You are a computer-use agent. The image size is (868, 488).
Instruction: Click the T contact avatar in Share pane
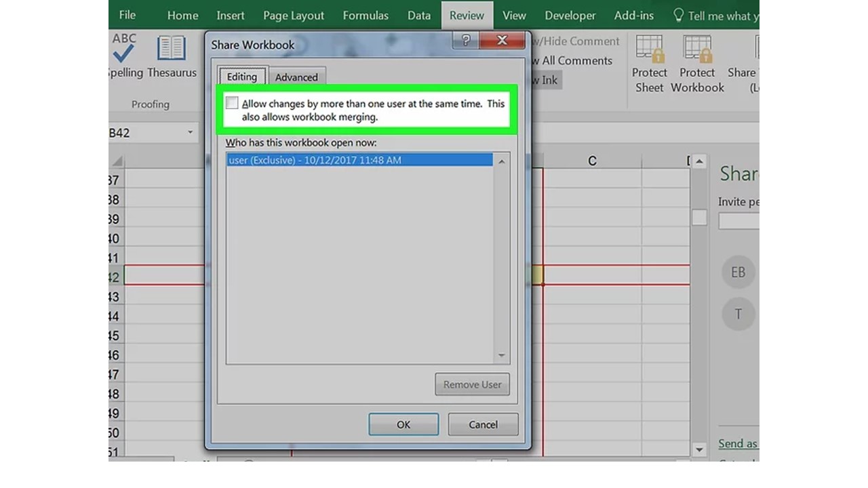738,314
